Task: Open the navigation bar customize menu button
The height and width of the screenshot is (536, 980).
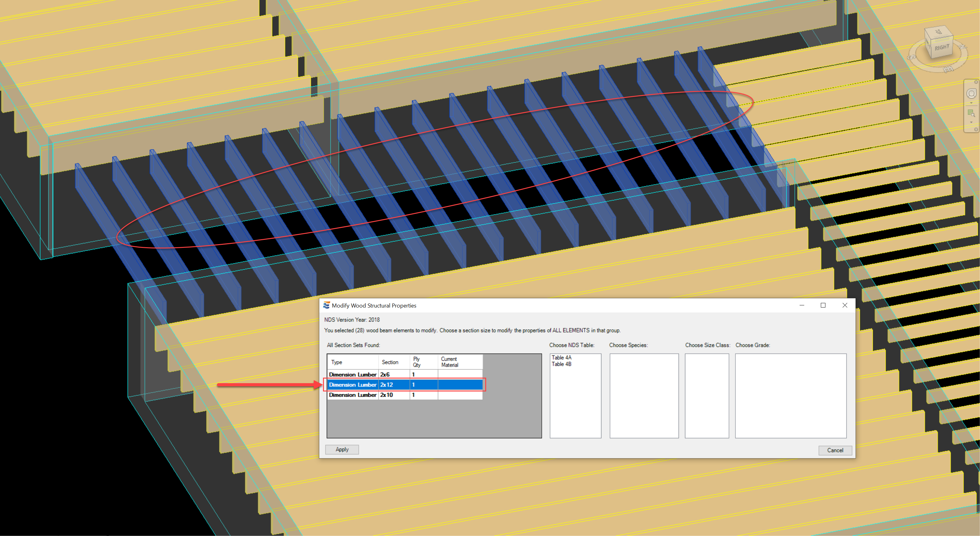Action: (x=976, y=129)
